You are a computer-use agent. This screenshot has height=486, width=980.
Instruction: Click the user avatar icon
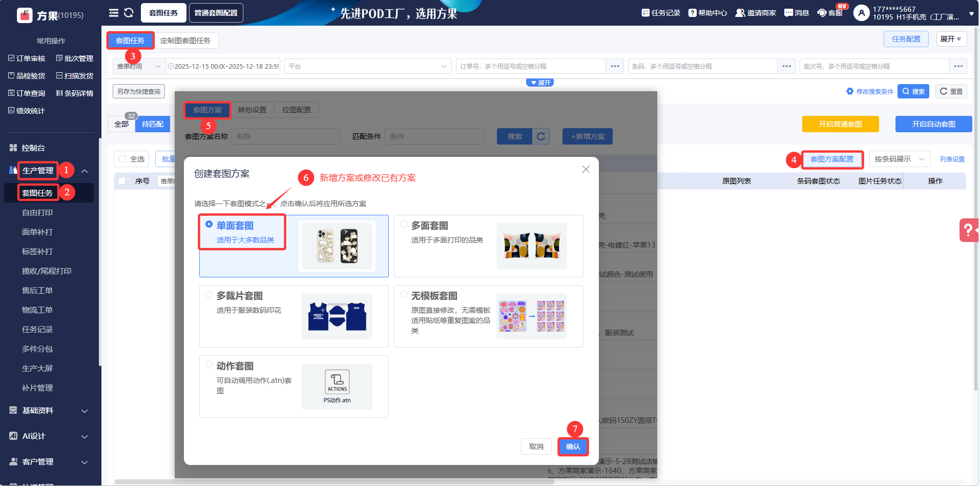861,13
